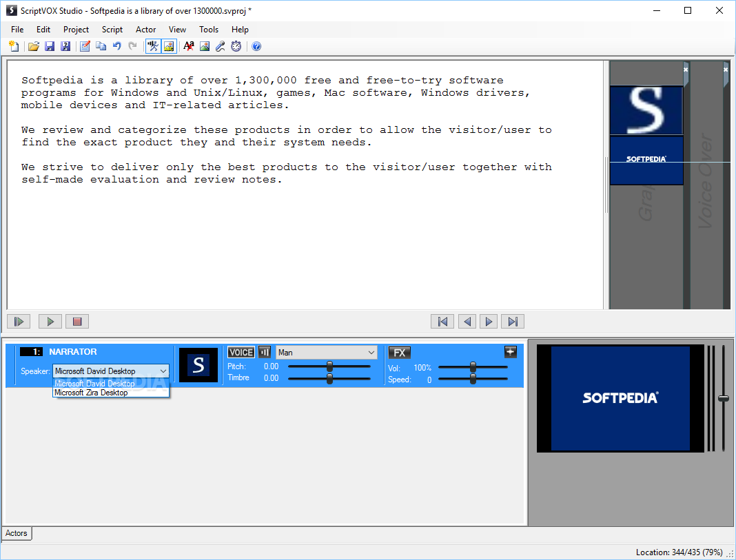This screenshot has width=736, height=560.
Task: Adjust the Pitch slider
Action: coord(329,366)
